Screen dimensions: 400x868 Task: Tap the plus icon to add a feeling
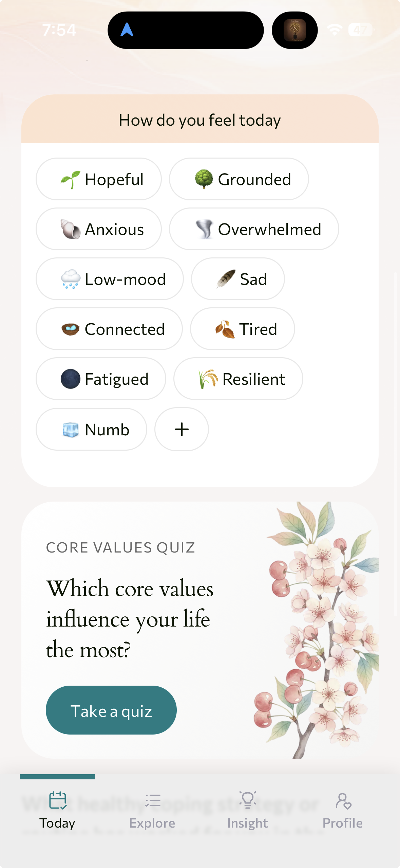(x=181, y=429)
